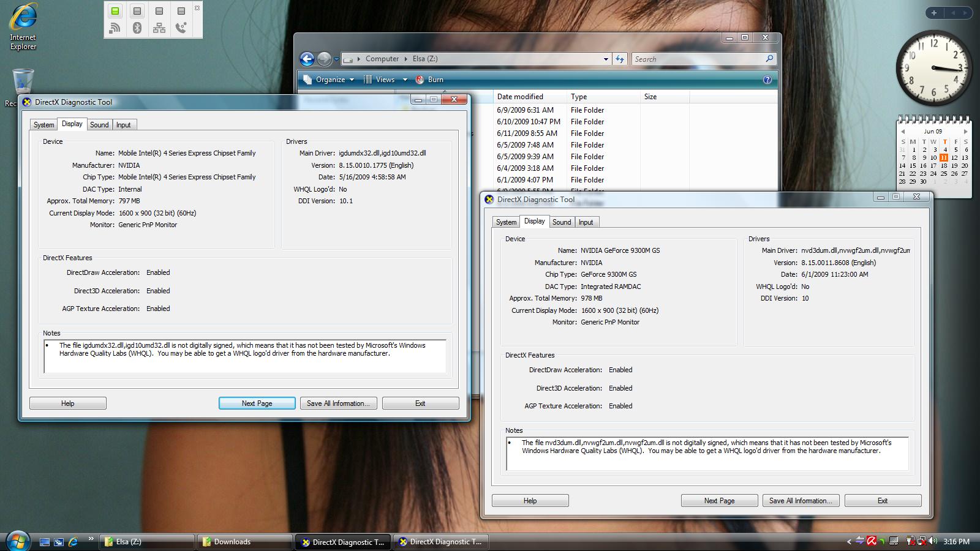Click the Wi-Fi signal icon in gadget
The width and height of the screenshot is (980, 551).
click(x=115, y=28)
